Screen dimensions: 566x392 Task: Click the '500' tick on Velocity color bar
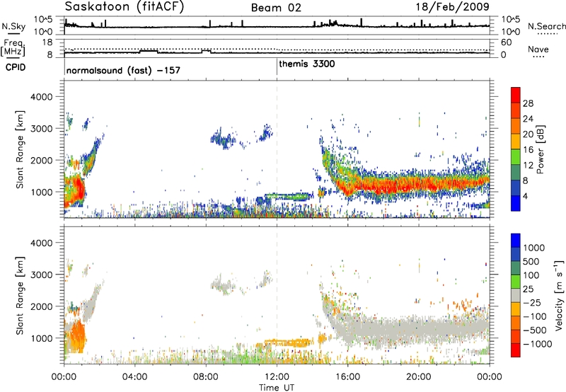531,261
